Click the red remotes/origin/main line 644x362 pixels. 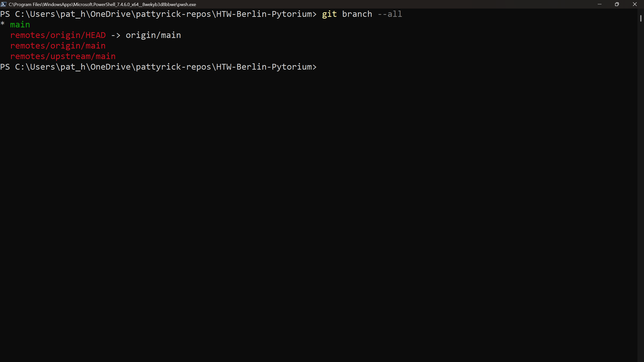tap(58, 46)
